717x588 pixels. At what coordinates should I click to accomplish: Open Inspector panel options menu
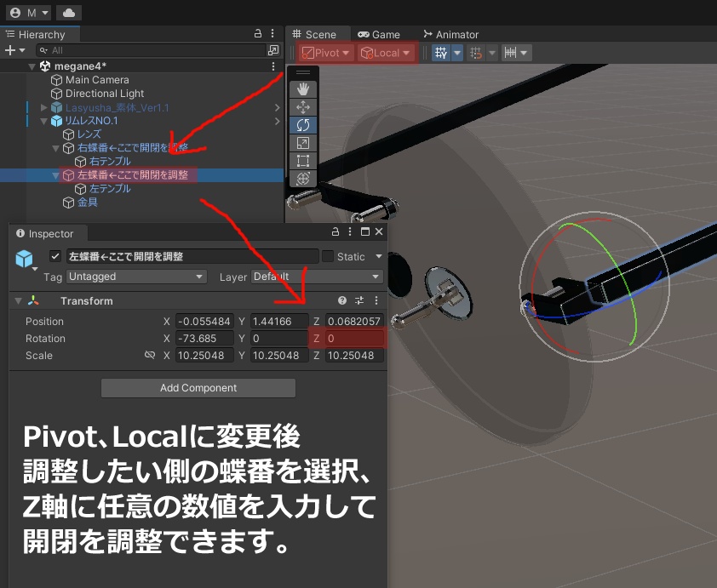click(350, 231)
